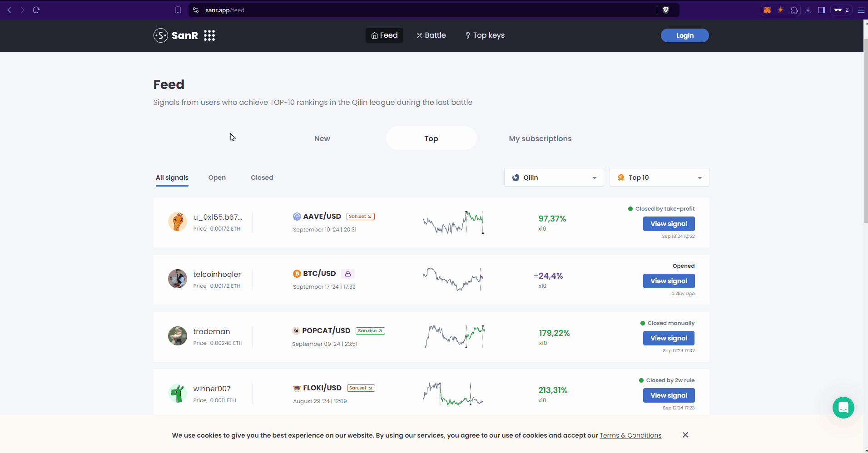The width and height of the screenshot is (868, 453).
Task: Click the Brave shields icon in address bar
Action: 666,10
